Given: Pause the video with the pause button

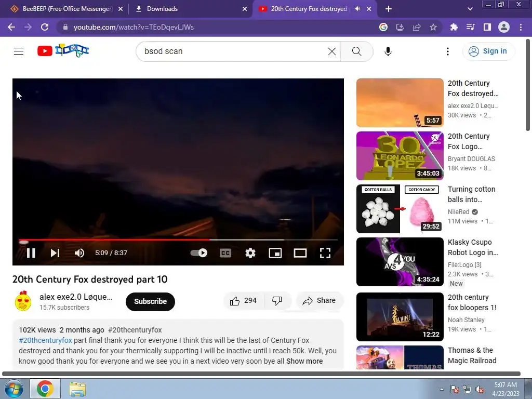Looking at the screenshot, I should [31, 253].
